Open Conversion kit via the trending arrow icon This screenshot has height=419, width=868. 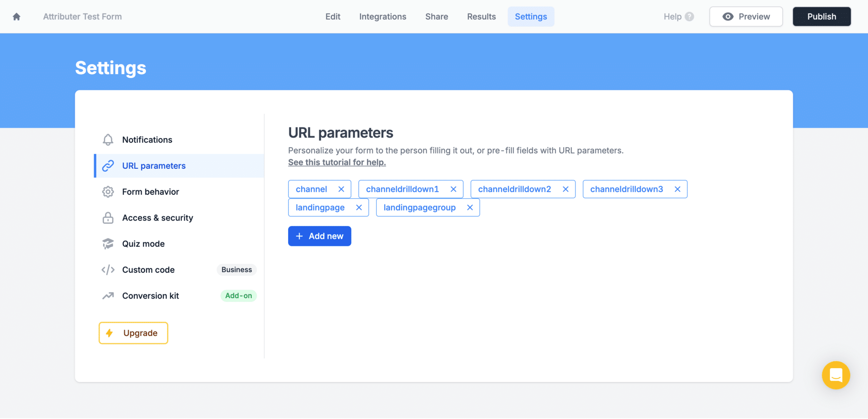(108, 296)
